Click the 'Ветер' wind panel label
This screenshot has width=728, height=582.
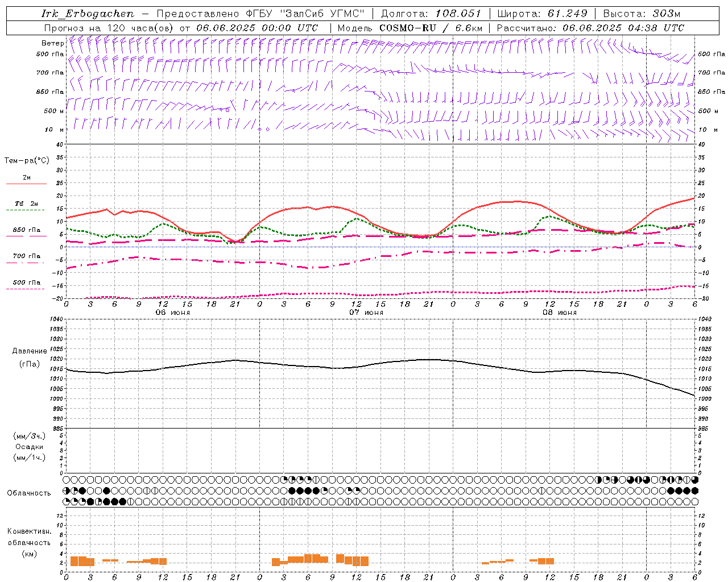click(x=52, y=43)
